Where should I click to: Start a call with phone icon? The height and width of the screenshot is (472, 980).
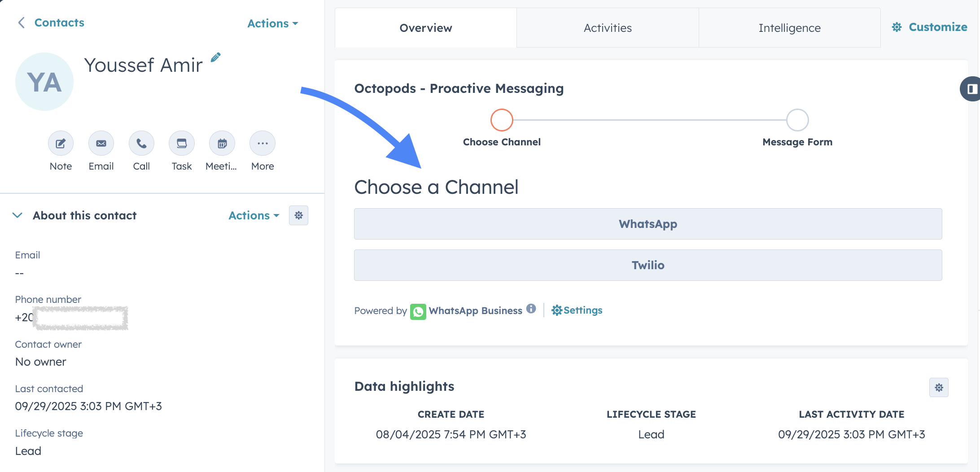(x=141, y=144)
